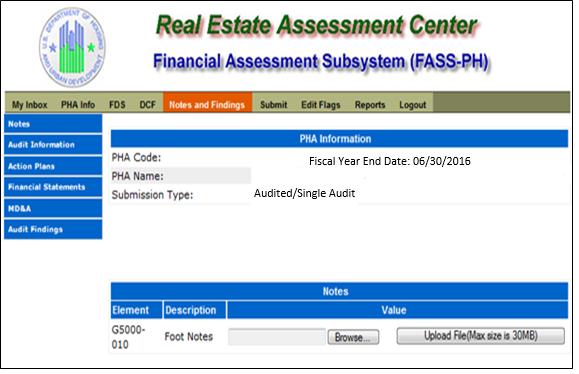Screen dimensions: 579x374
Task: Click the Audited/Single Audit submission type value
Action: click(305, 193)
